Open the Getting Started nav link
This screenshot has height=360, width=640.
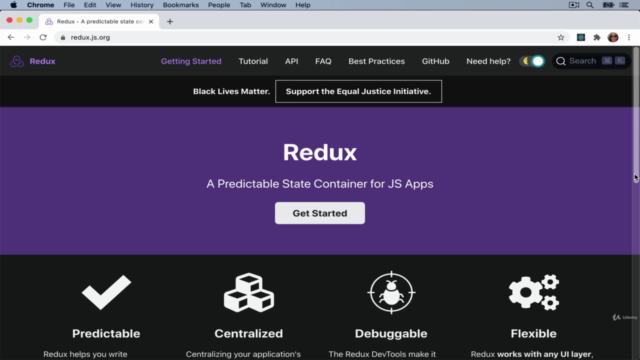(x=191, y=61)
